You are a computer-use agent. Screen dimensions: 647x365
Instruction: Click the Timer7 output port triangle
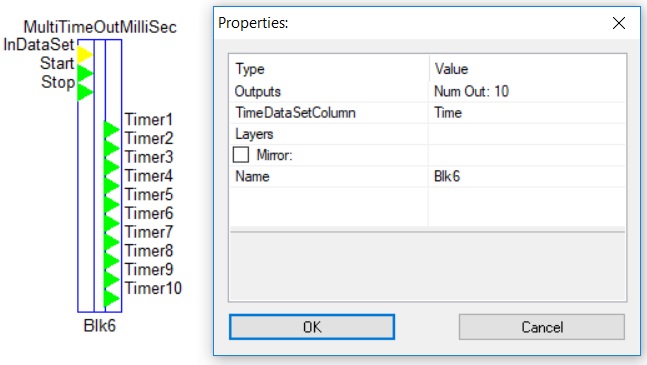click(x=111, y=242)
